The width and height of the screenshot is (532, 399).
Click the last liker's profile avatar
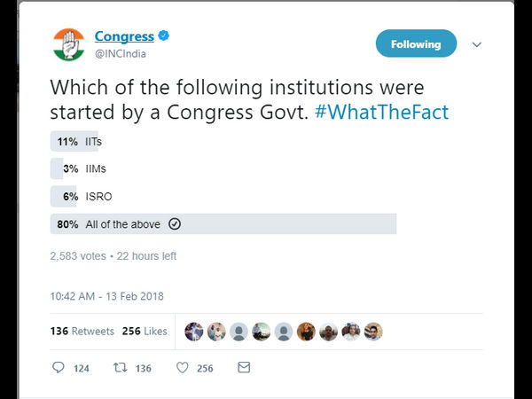click(373, 332)
